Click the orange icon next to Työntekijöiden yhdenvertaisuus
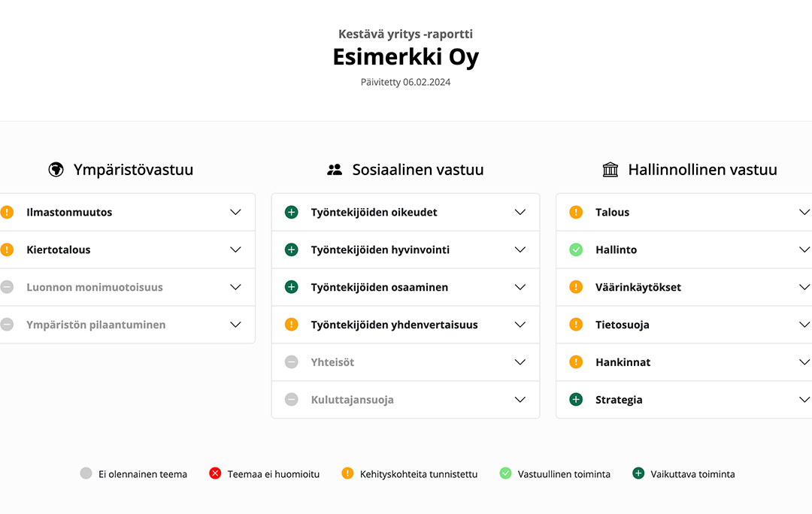Image resolution: width=812 pixels, height=514 pixels. coord(292,325)
